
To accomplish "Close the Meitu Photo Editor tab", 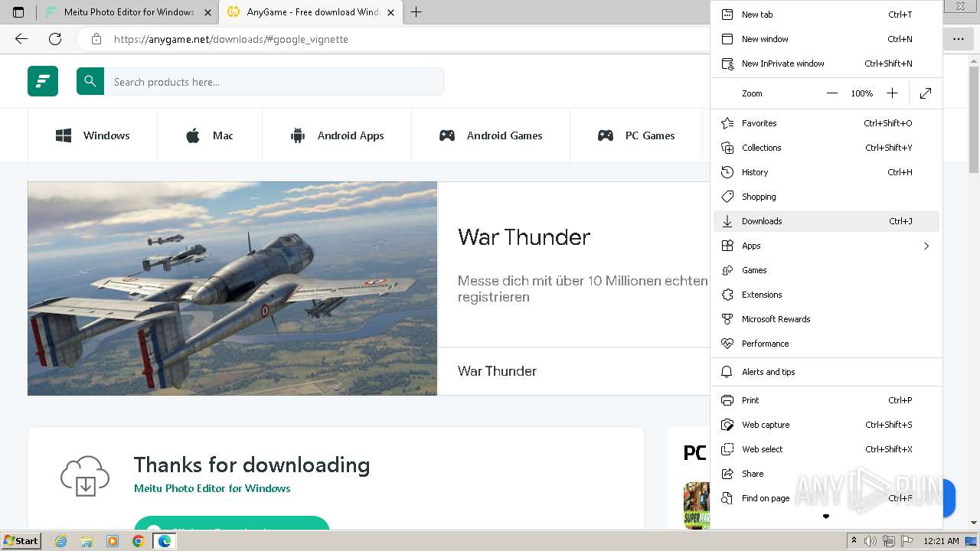I will (207, 12).
